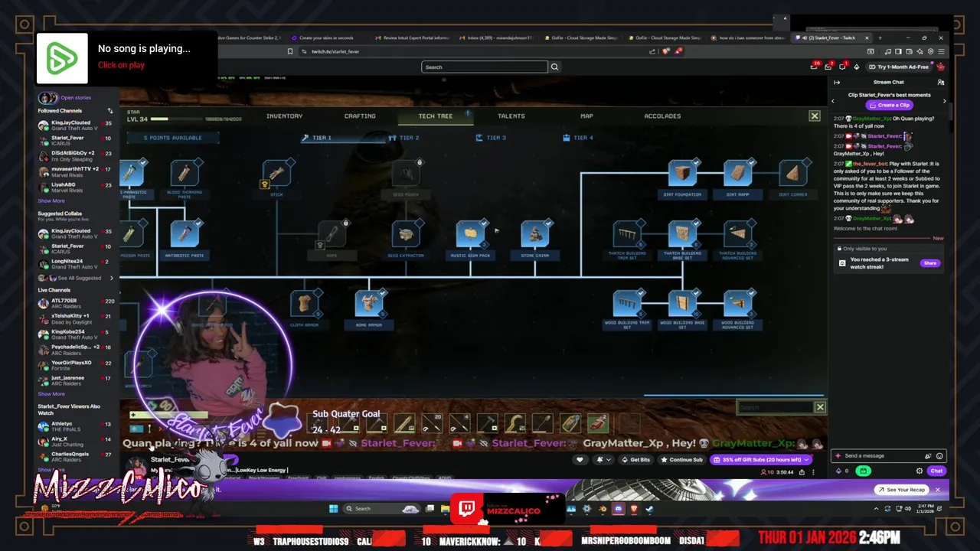Select the Blood Thinning Paste node
This screenshot has width=980, height=551.
[x=185, y=174]
